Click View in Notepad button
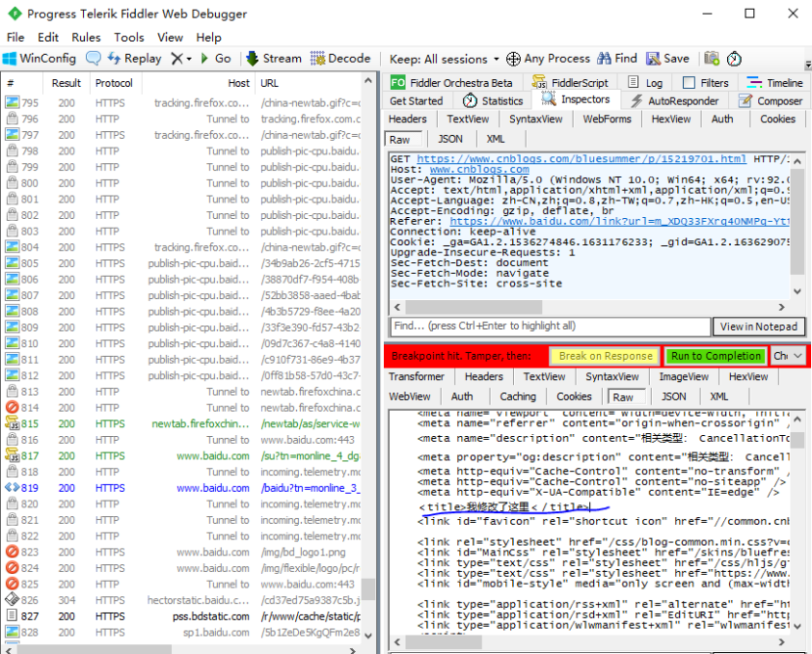The width and height of the screenshot is (812, 654). (758, 327)
